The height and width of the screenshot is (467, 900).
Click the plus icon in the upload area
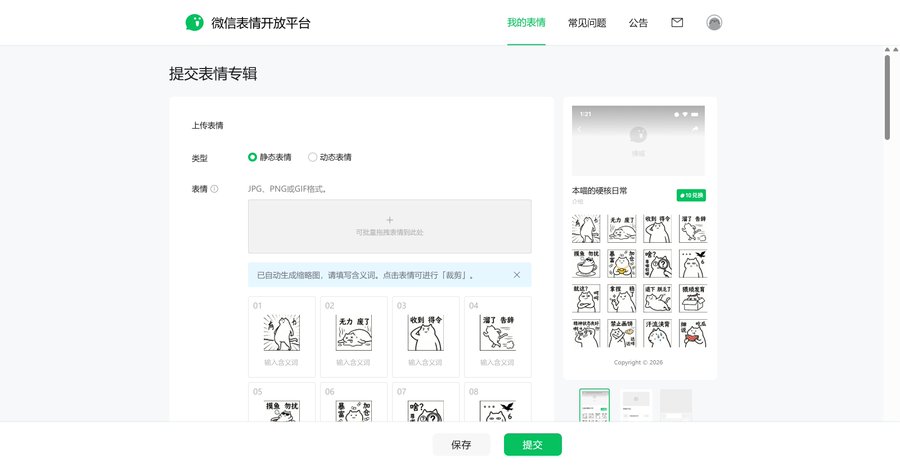pyautogui.click(x=390, y=220)
